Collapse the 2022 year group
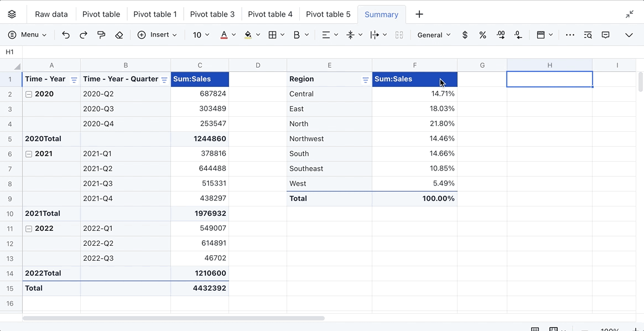The height and width of the screenshot is (331, 644). (29, 229)
